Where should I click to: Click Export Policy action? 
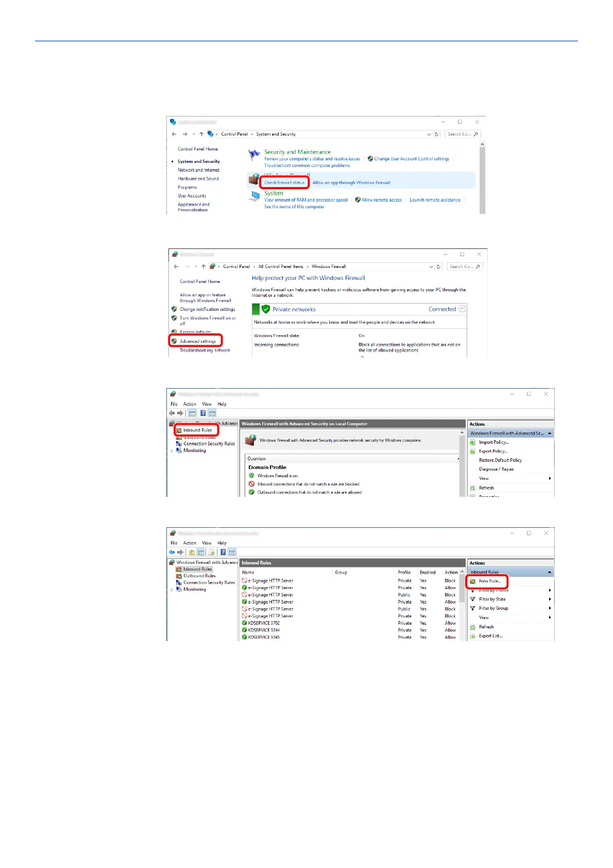pyautogui.click(x=493, y=451)
